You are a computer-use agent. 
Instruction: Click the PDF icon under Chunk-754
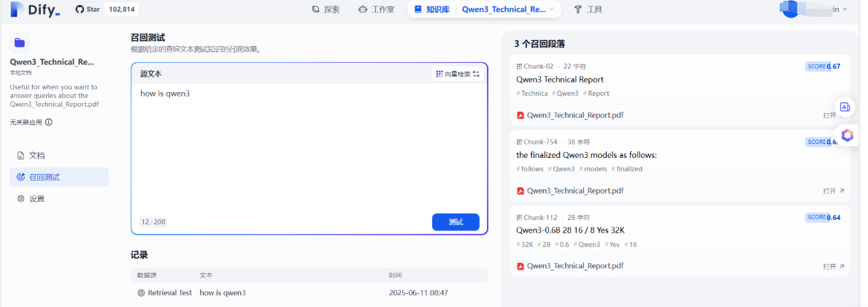(521, 191)
